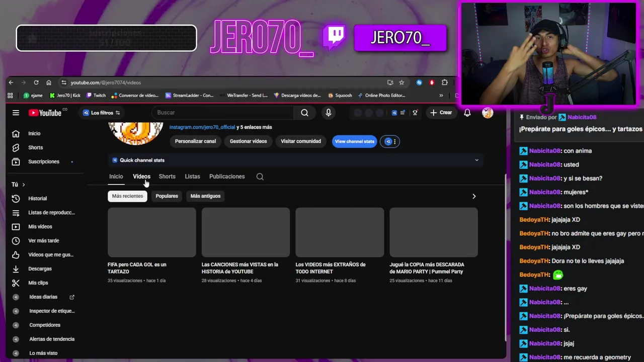Click the Gestionar vídeos button
The image size is (644, 362).
[249, 141]
